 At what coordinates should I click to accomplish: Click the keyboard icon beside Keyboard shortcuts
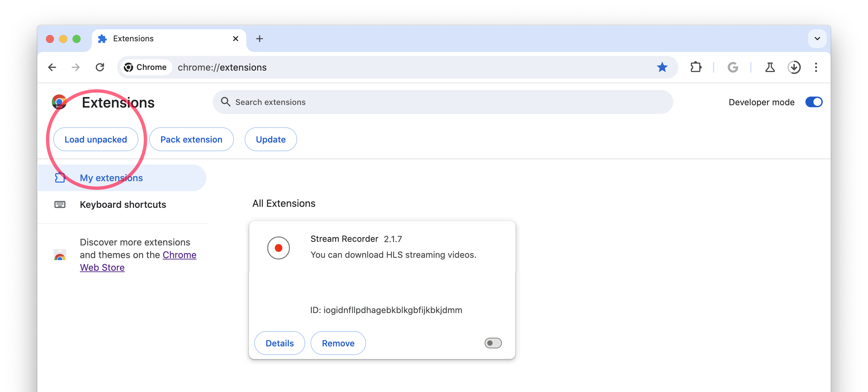[x=60, y=204]
